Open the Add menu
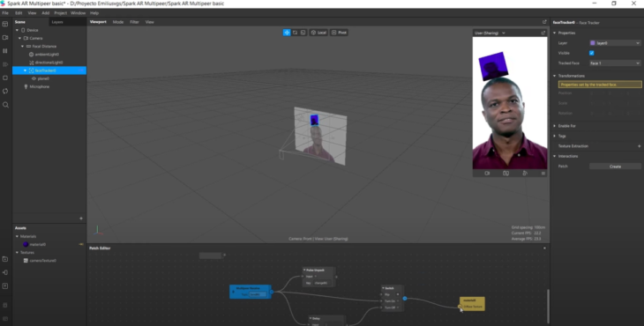Screen dimensions: 644x326 coord(46,13)
